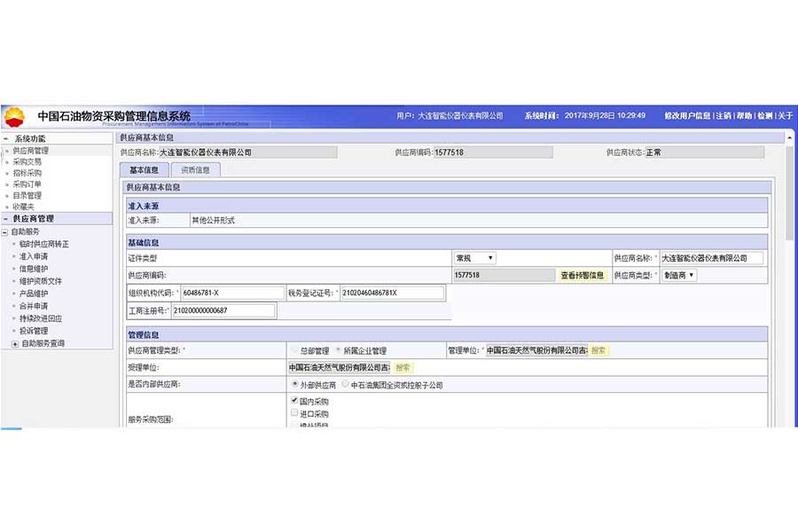Click the 注销 logout link
The height and width of the screenshot is (532, 798).
tap(724, 116)
